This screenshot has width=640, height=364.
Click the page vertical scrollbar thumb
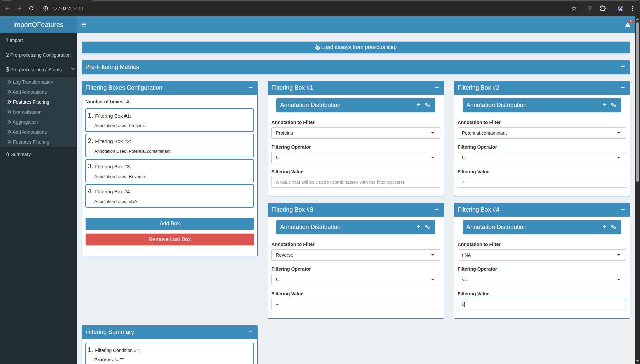(x=637, y=102)
